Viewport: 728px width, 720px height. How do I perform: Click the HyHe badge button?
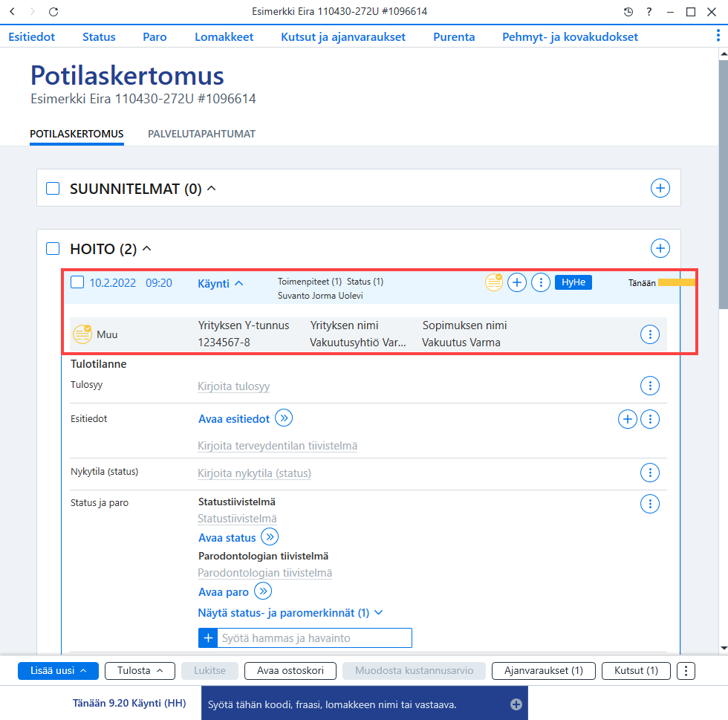pos(573,282)
